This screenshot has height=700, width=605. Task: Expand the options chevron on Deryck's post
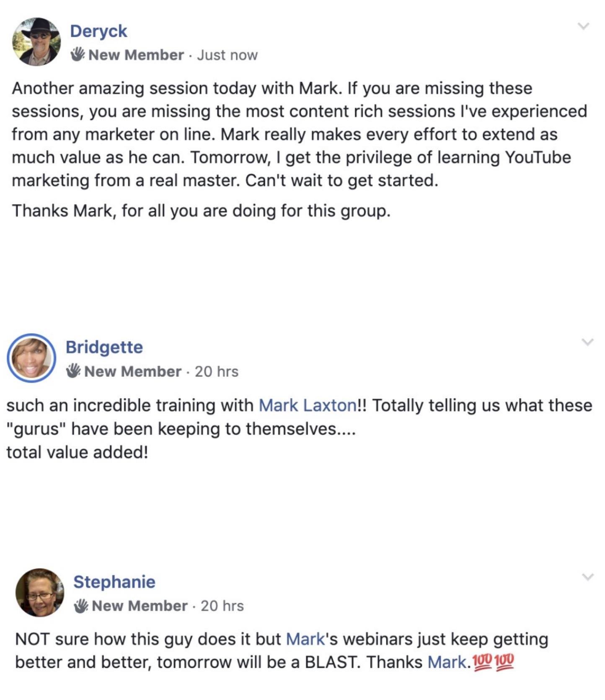click(583, 26)
